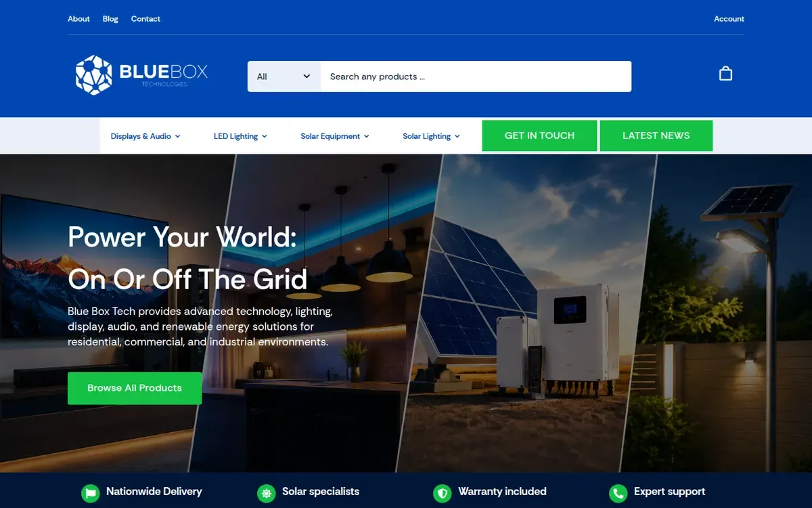Focus the Search any products field

tap(476, 77)
